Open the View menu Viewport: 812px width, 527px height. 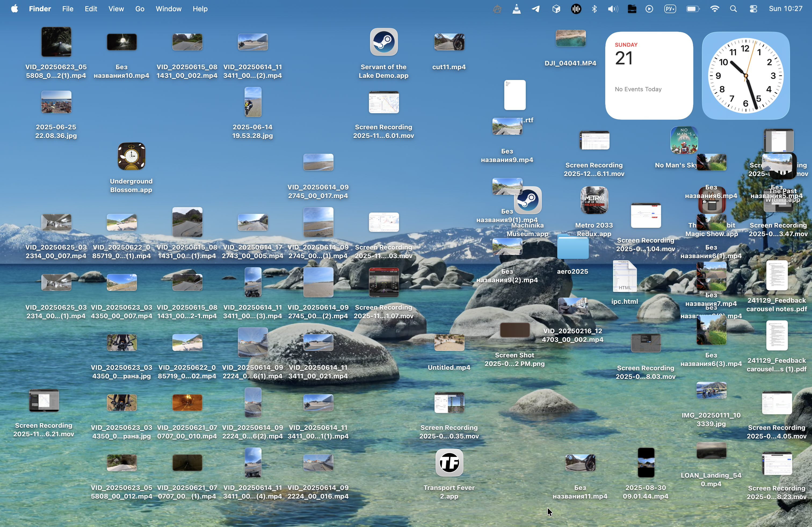tap(116, 9)
